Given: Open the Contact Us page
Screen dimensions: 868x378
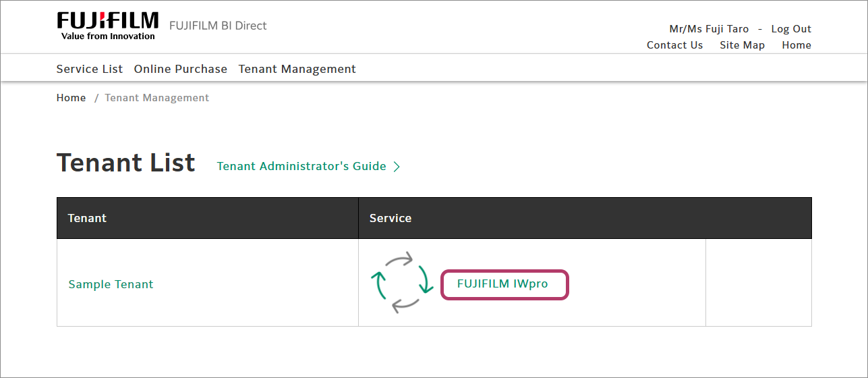Looking at the screenshot, I should click(674, 45).
